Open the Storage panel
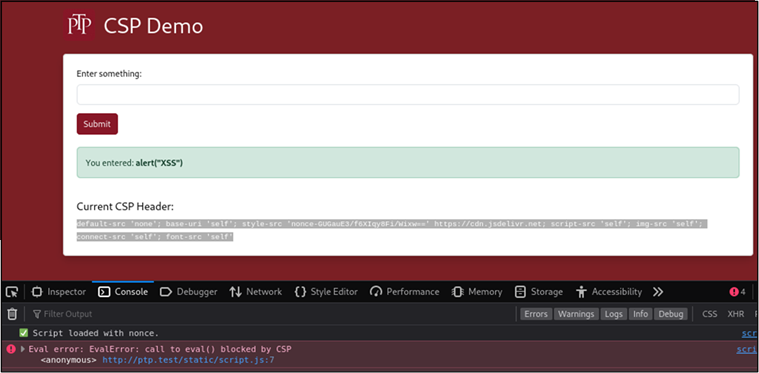This screenshot has height=373, width=759. click(x=539, y=292)
